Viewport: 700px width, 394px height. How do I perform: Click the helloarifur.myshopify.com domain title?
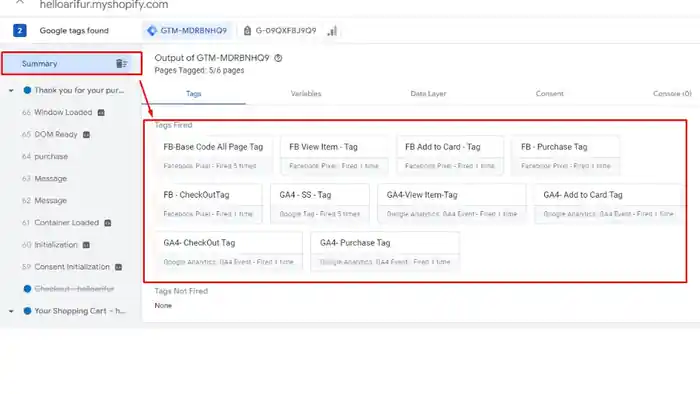point(104,5)
